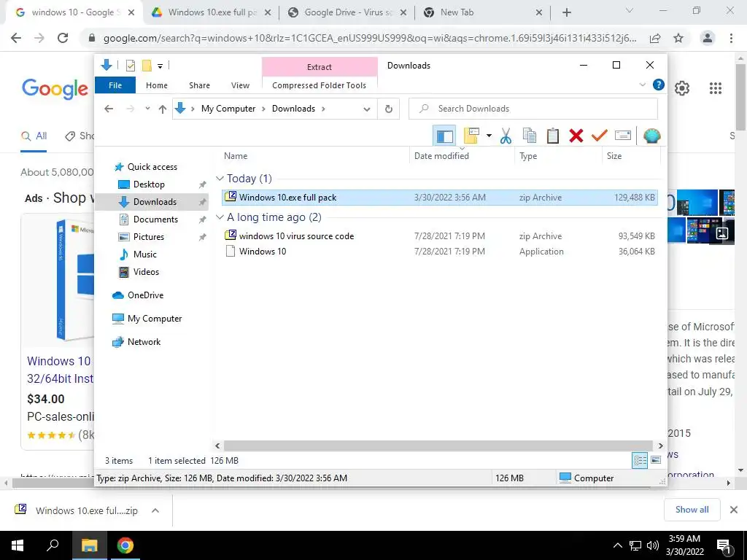Expand the address bar history dropdown
Image resolution: width=747 pixels, height=560 pixels.
(367, 109)
